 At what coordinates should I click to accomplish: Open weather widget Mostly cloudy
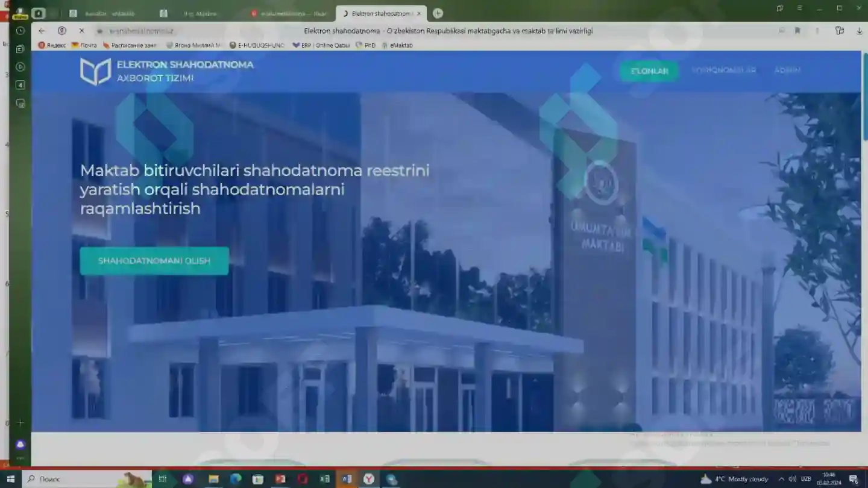(735, 479)
